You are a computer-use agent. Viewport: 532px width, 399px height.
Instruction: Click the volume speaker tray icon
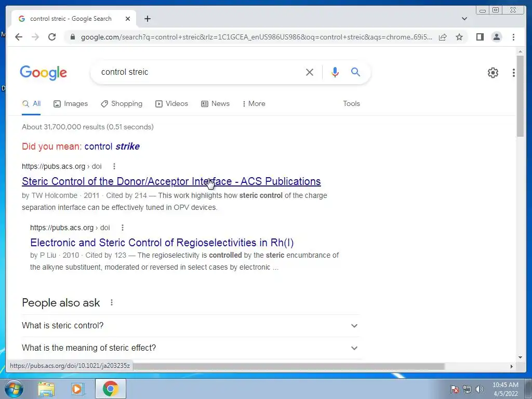point(480,389)
